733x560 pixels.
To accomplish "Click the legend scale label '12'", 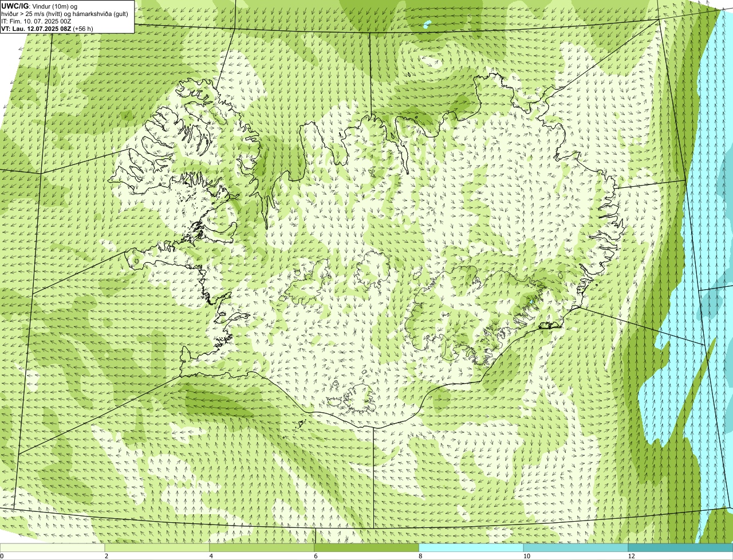I will (630, 556).
